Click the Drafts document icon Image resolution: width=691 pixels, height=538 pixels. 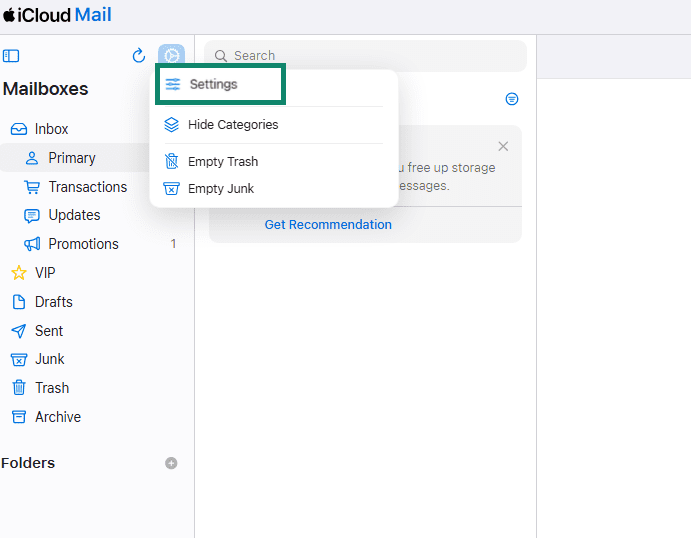point(19,302)
